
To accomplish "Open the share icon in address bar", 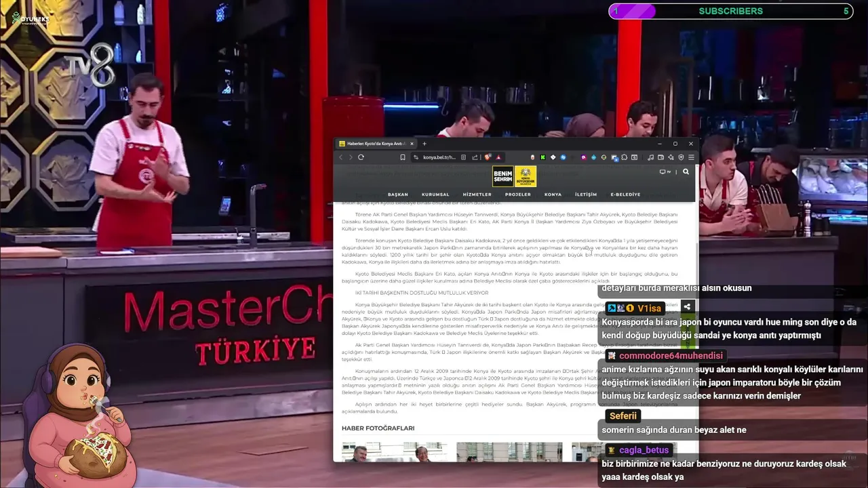I will pos(475,157).
